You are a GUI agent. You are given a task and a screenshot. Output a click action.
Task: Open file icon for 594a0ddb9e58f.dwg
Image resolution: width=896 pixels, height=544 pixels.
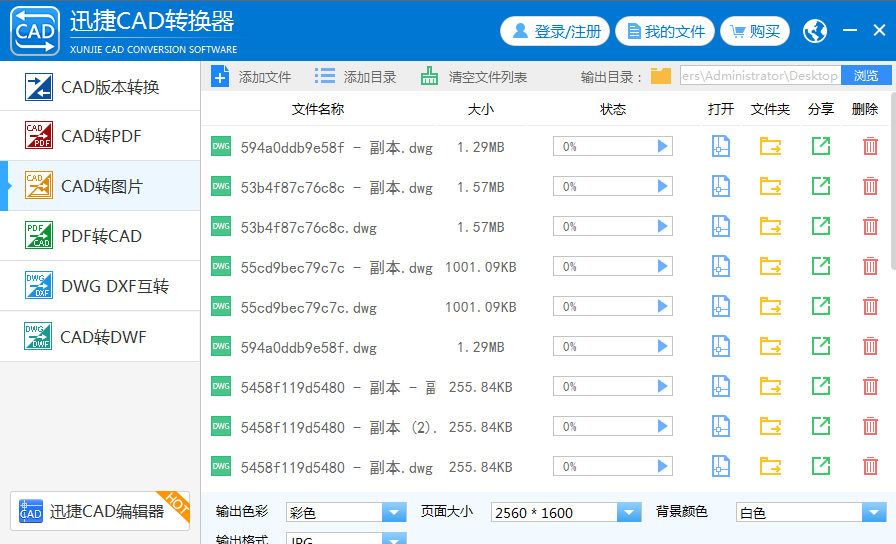721,346
